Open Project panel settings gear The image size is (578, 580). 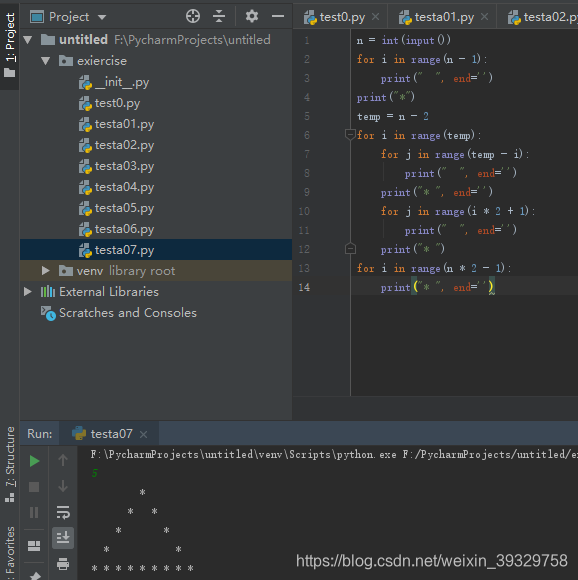[x=252, y=16]
